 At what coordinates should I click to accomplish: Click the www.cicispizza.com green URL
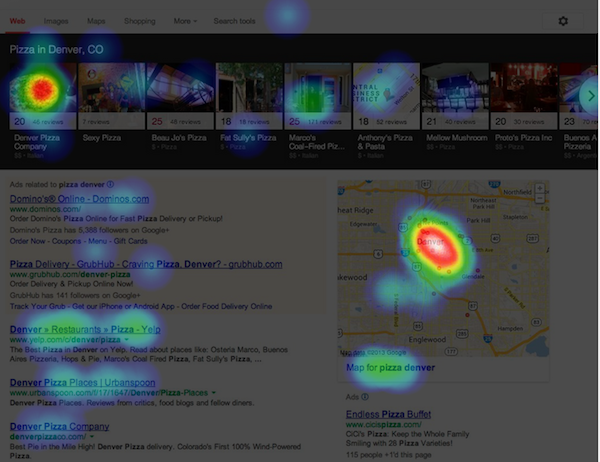[384, 424]
